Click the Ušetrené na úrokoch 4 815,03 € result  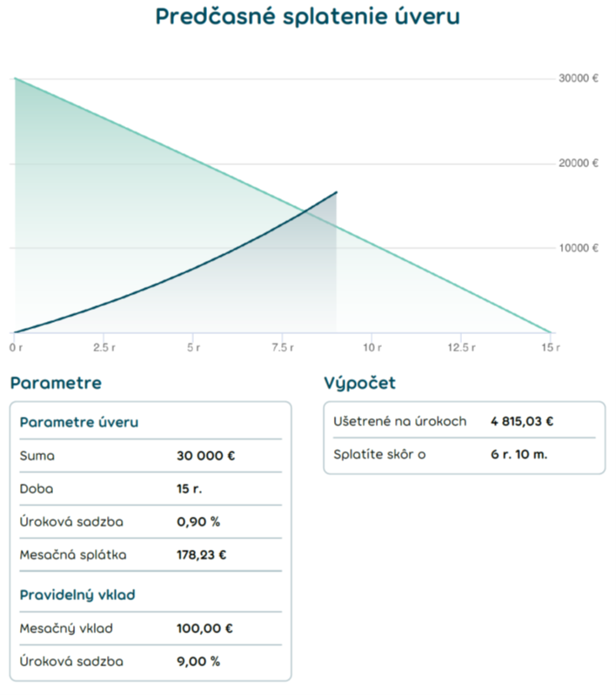(522, 421)
